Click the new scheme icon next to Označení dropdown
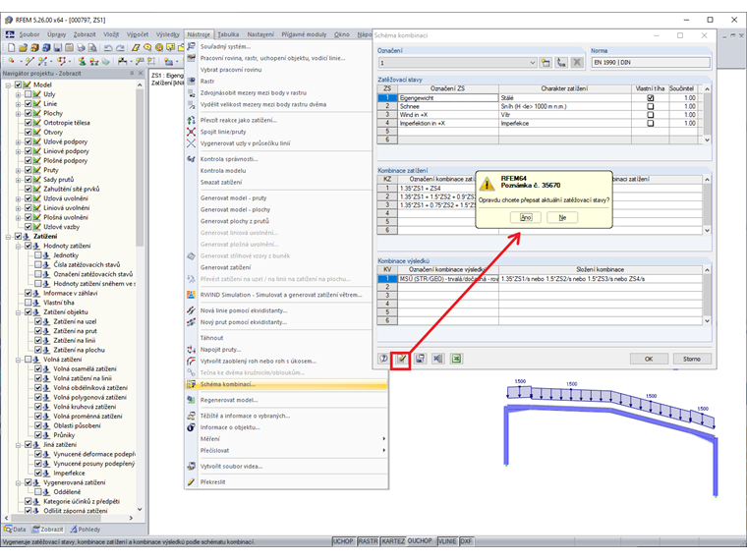This screenshot has height=560, width=747. (x=546, y=62)
